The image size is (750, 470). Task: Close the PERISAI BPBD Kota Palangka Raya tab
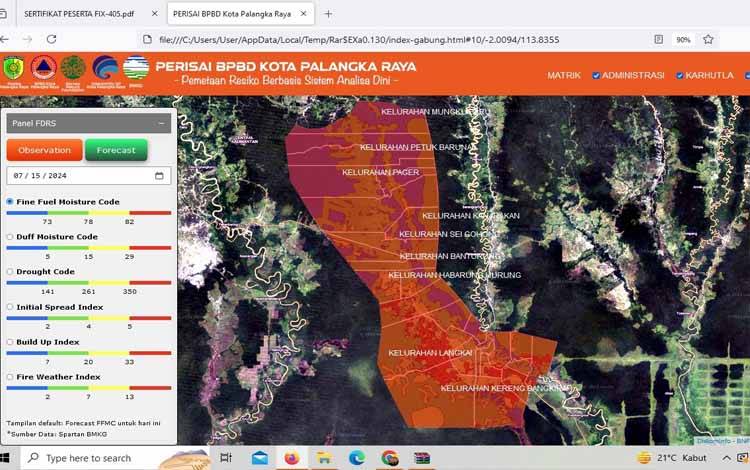[303, 14]
